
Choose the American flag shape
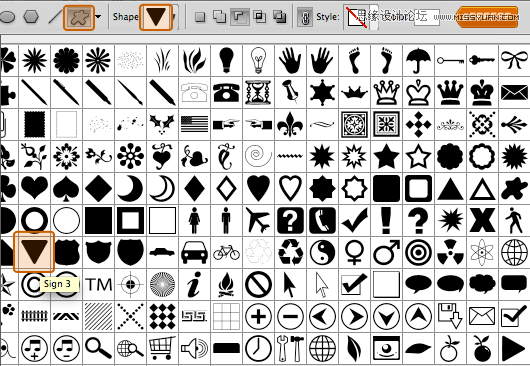(x=194, y=124)
